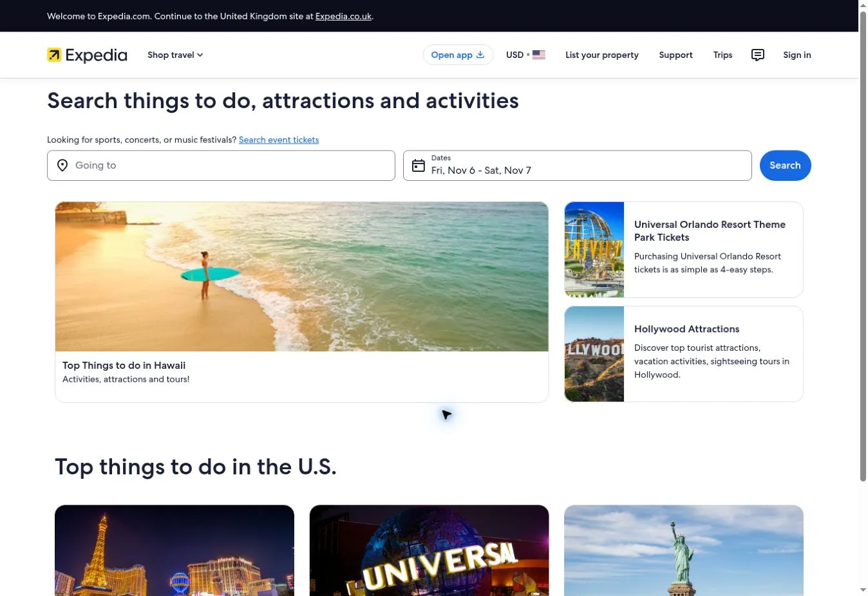Follow the Expedia.co.uk link
The width and height of the screenshot is (868, 596).
click(343, 16)
